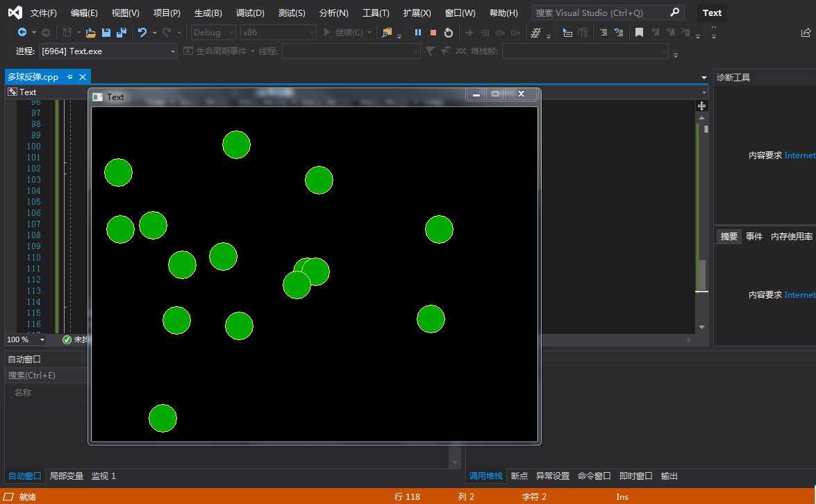Screen dimensions: 816x504
Task: Click the editor split window icon
Action: pyautogui.click(x=701, y=106)
